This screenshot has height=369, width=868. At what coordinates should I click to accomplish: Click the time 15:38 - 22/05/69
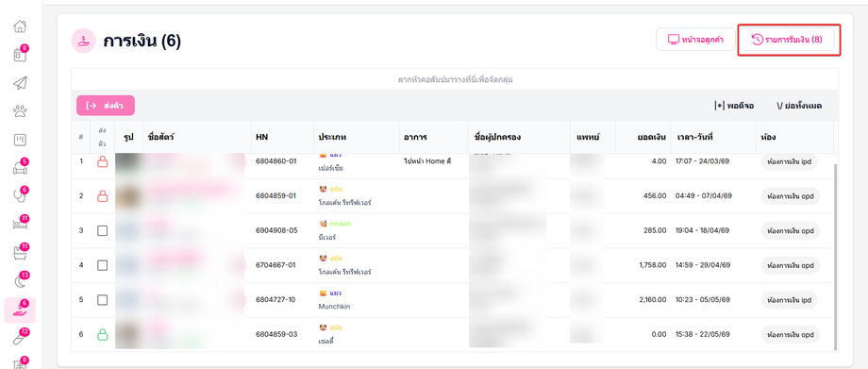[703, 335]
